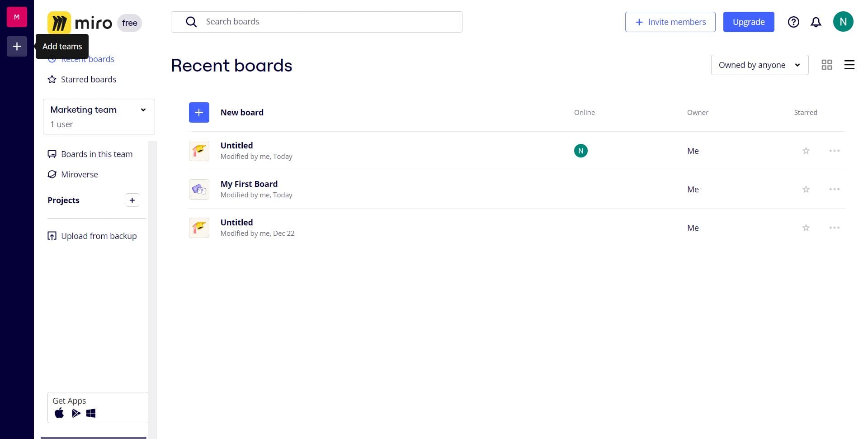Select the M workspace icon in left bar

click(x=16, y=17)
